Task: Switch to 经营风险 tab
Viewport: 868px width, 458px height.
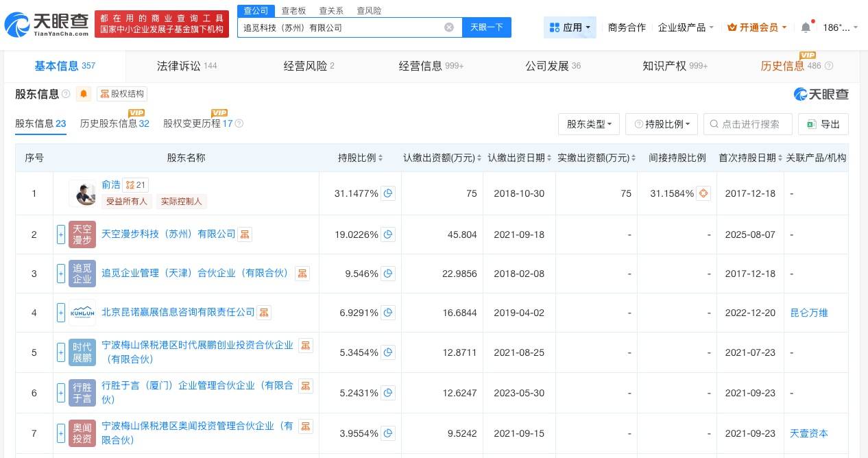Action: pos(309,66)
